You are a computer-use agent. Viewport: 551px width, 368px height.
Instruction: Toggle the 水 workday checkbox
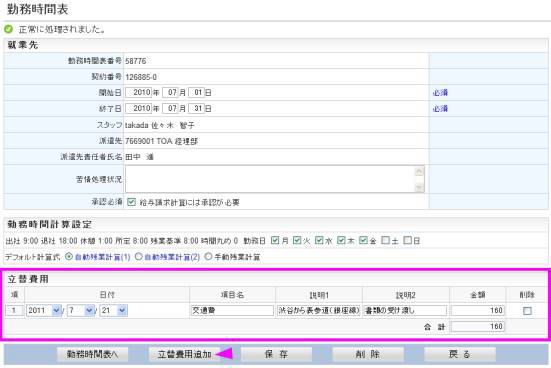319,240
